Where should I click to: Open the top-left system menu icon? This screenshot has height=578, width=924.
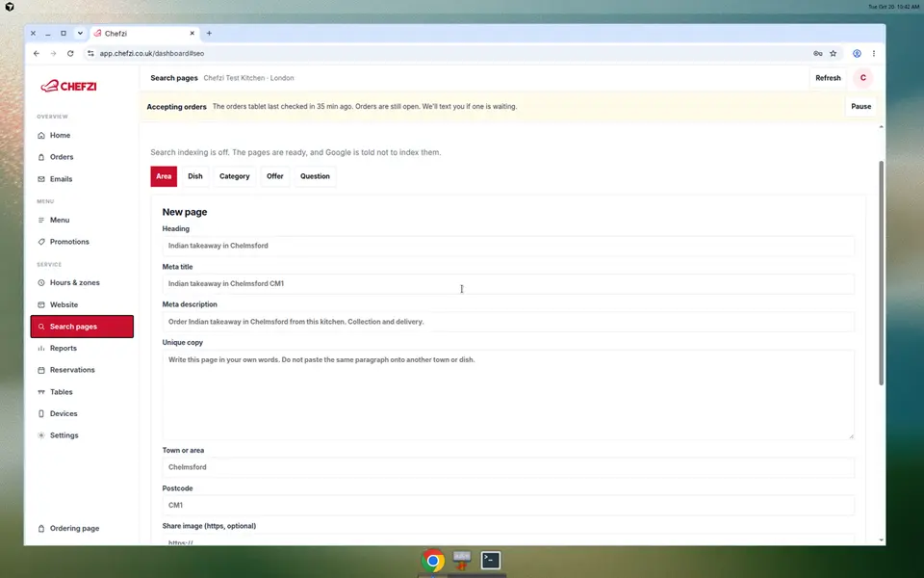point(10,7)
